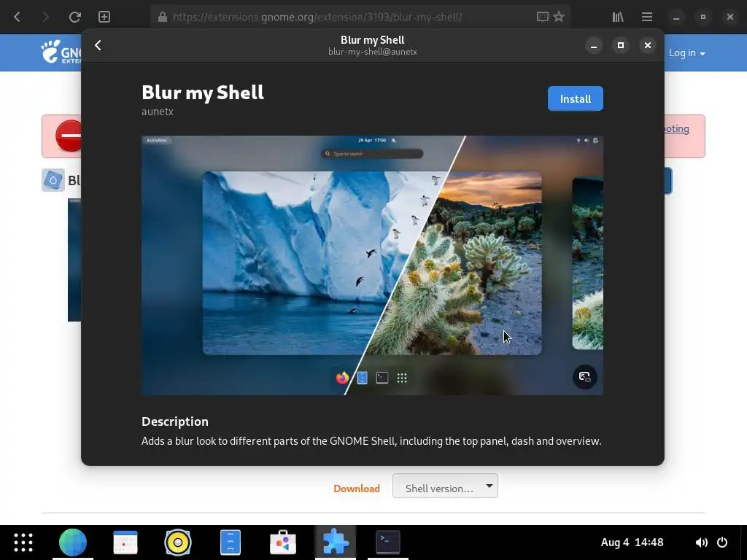
Task: Install the Blur my Shell extension
Action: pos(575,98)
